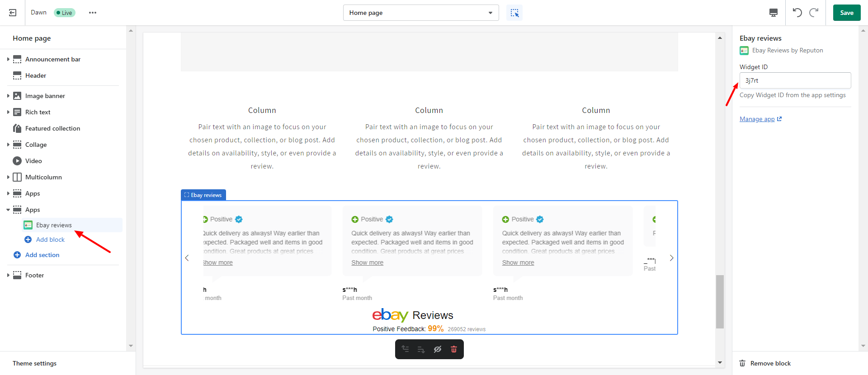Click the ebay Reviews logo in widget
The image size is (868, 375).
point(412,315)
